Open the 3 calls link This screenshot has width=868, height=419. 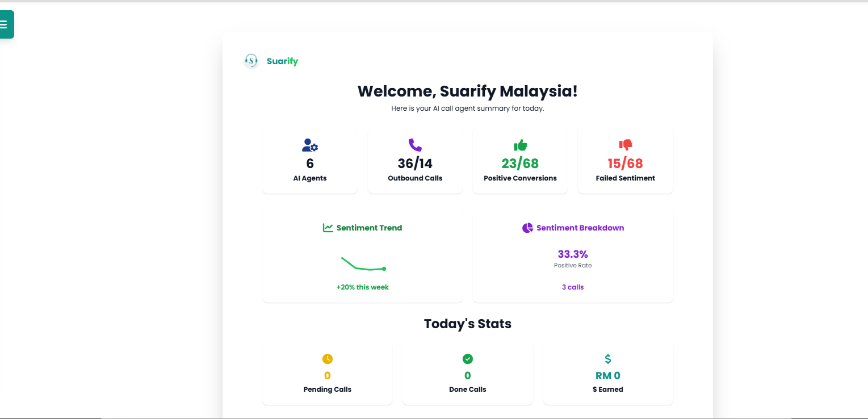click(573, 287)
